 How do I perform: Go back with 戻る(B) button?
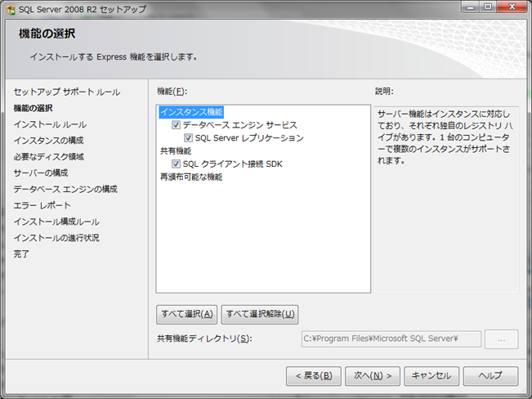[314, 376]
